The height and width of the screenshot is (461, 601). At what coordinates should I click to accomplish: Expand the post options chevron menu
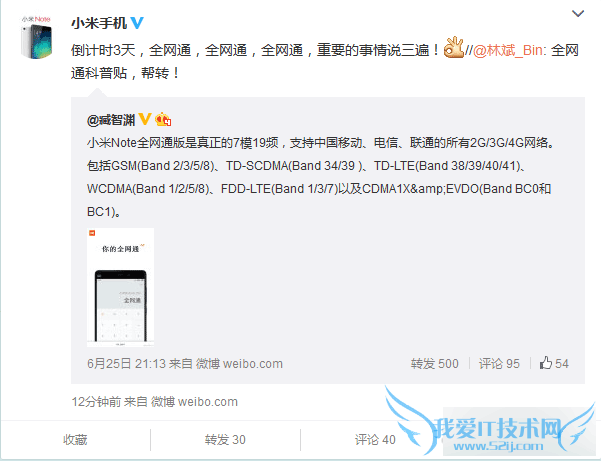click(578, 14)
